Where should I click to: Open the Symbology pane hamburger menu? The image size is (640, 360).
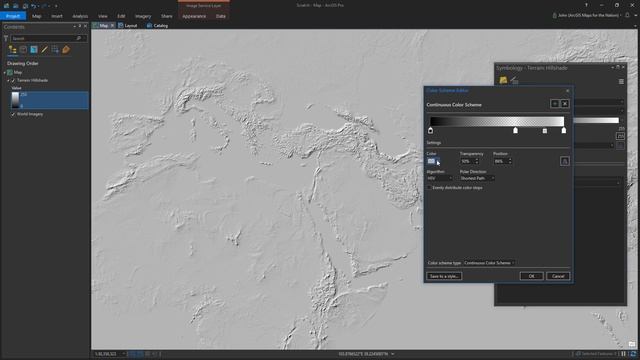click(621, 82)
